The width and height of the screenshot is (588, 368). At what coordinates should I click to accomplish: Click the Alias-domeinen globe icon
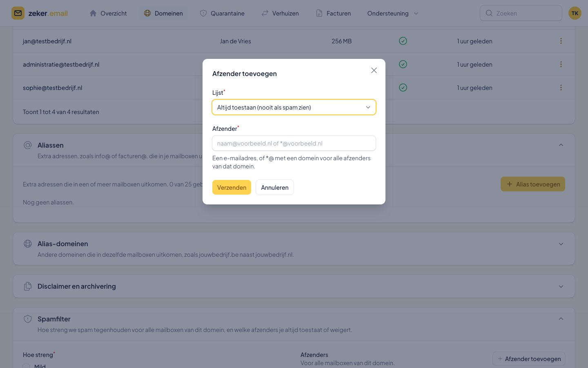click(x=28, y=244)
